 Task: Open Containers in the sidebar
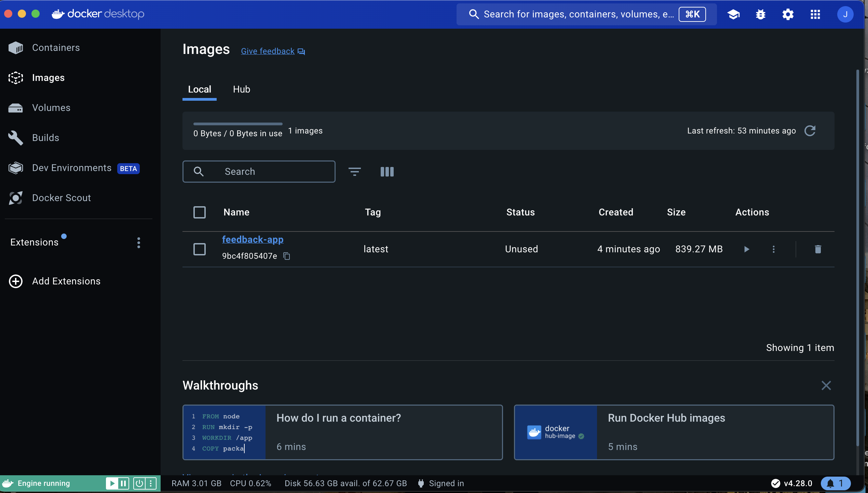[56, 48]
